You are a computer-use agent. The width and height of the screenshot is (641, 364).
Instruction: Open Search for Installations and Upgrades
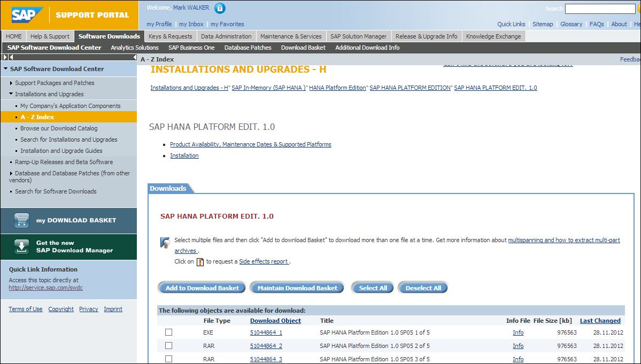(68, 140)
